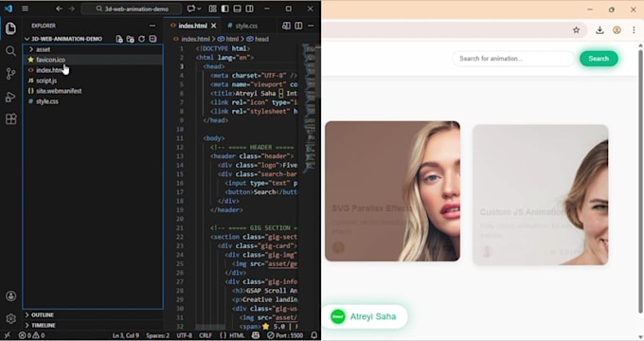
Task: Show errors and warnings in status bar
Action: point(31,335)
